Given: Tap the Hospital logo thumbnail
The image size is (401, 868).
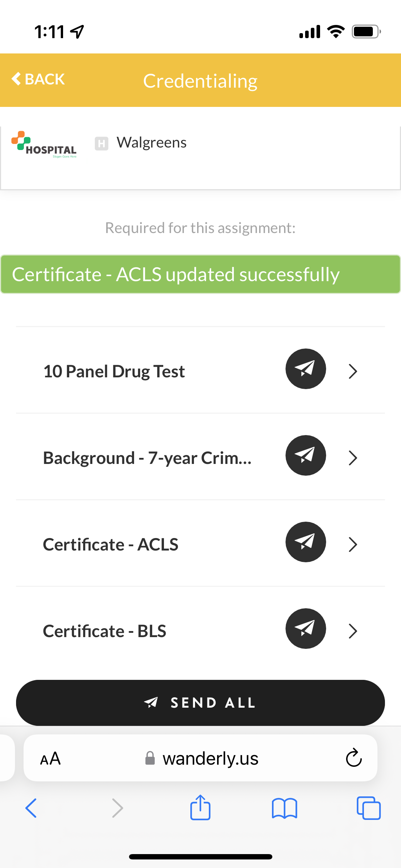Looking at the screenshot, I should (x=44, y=145).
